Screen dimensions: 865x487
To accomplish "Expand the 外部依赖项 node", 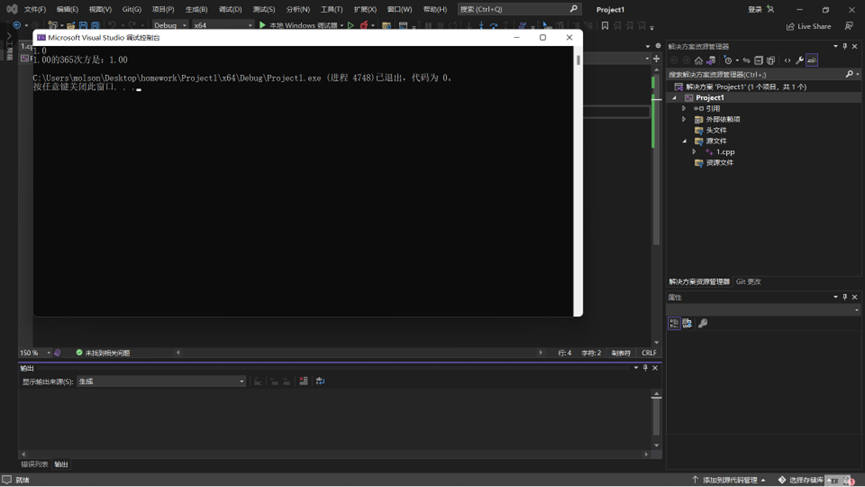I will point(684,119).
